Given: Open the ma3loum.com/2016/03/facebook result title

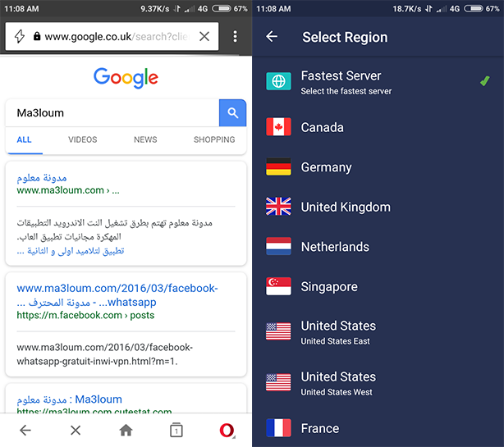Looking at the screenshot, I should [117, 295].
